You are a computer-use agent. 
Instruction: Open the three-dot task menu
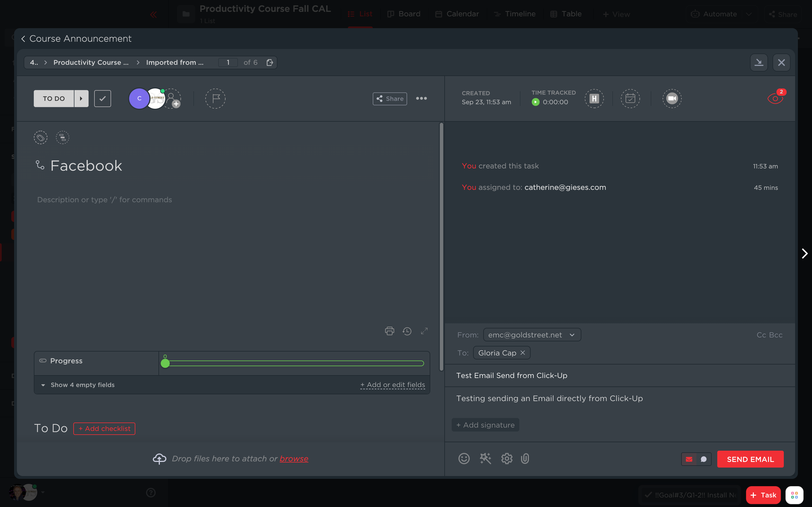point(422,99)
